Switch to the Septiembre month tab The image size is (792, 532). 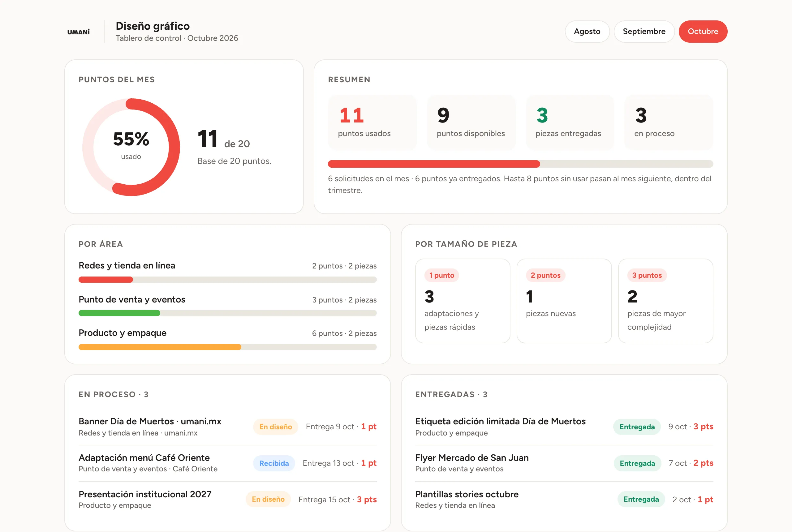click(644, 32)
